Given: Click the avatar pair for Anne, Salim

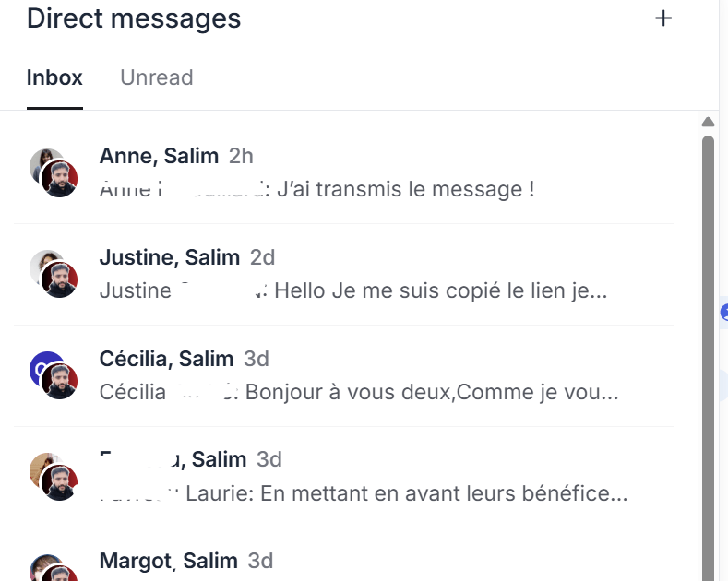Looking at the screenshot, I should coord(54,173).
